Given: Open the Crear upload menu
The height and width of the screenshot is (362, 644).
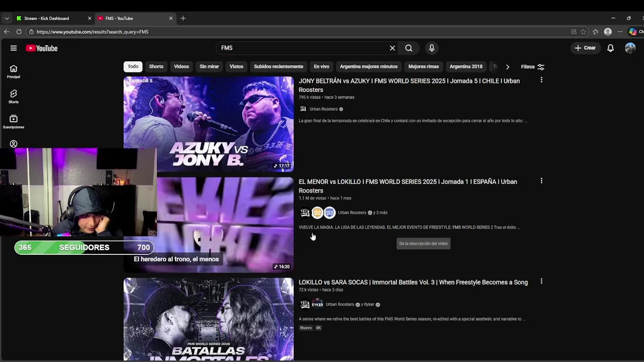Looking at the screenshot, I should point(585,48).
